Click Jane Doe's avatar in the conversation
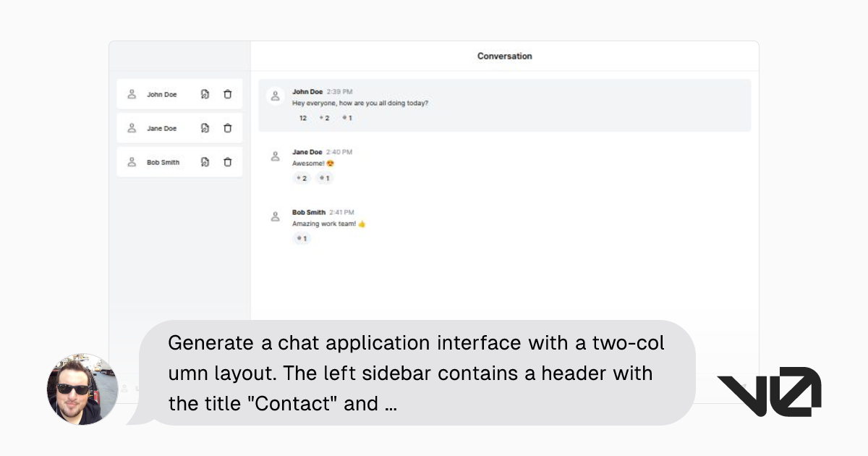Image resolution: width=868 pixels, height=456 pixels. [x=275, y=156]
